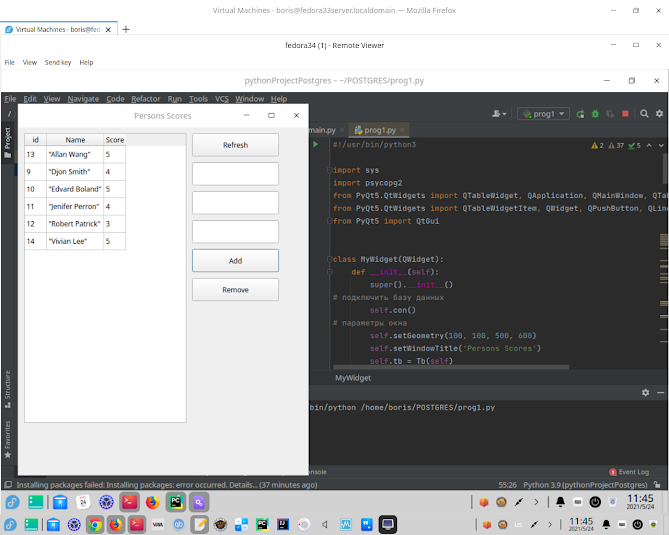Viewport: 669px width, 535px height.
Task: Open the yellow warnings indicator showing 2
Action: coord(597,145)
